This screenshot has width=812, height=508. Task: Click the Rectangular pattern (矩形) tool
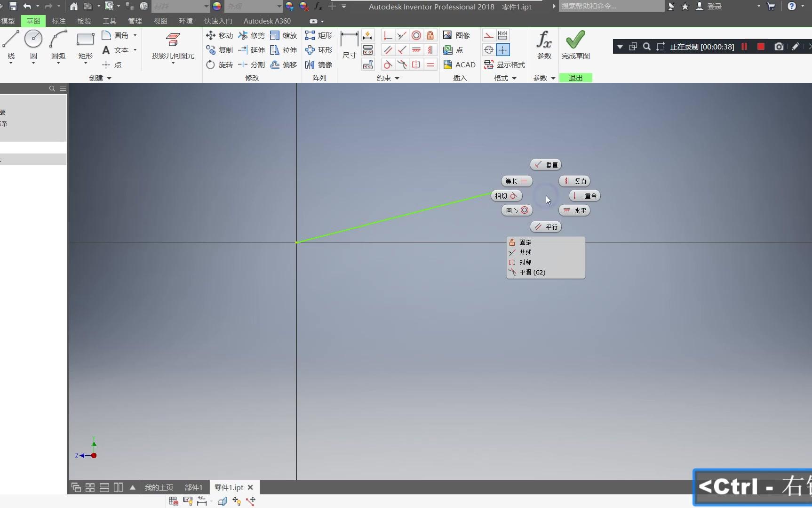pyautogui.click(x=318, y=35)
